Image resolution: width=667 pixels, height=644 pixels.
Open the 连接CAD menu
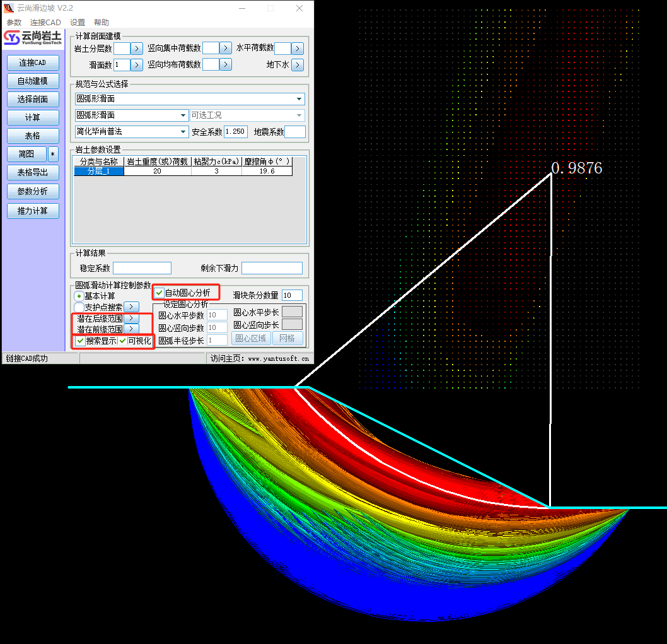pyautogui.click(x=45, y=23)
